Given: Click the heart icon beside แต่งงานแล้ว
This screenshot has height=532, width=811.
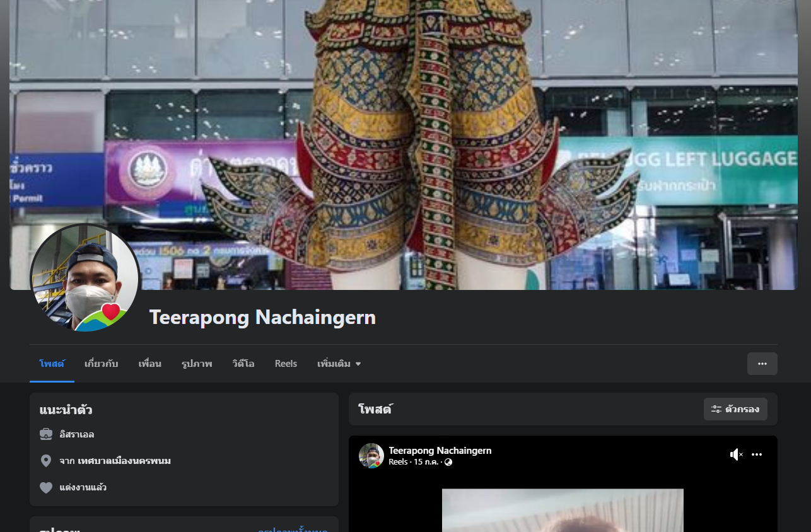Looking at the screenshot, I should tap(46, 487).
